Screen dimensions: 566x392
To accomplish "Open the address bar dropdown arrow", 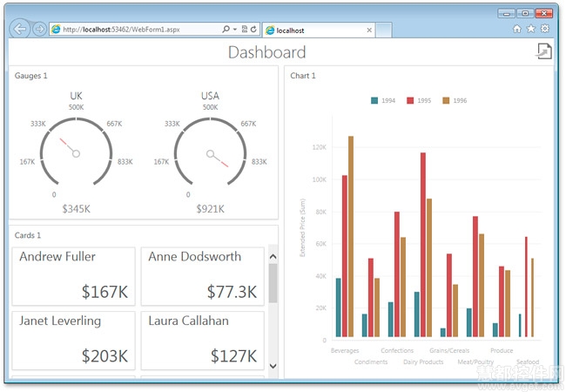I will 235,30.
